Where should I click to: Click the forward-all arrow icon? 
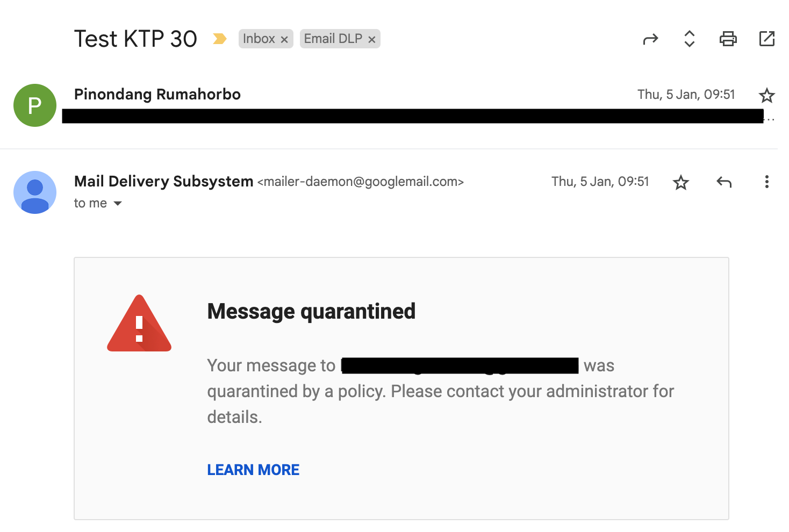pos(650,39)
